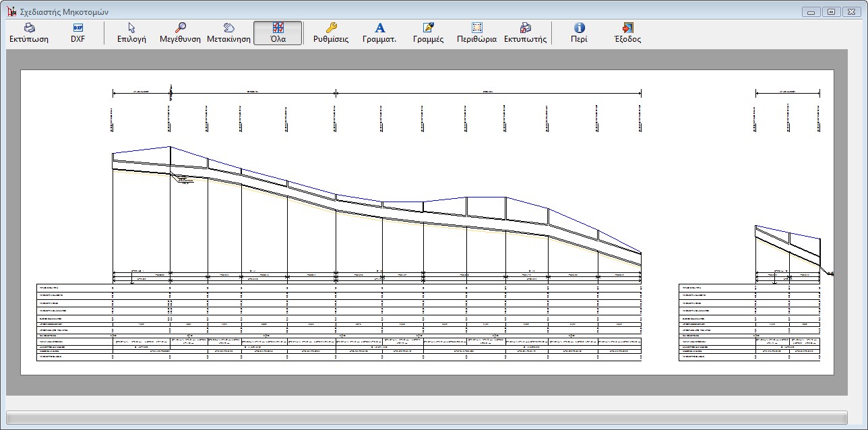Image resolution: width=868 pixels, height=430 pixels.
Task: Click the Εκτύπωση print icon
Action: (x=29, y=32)
